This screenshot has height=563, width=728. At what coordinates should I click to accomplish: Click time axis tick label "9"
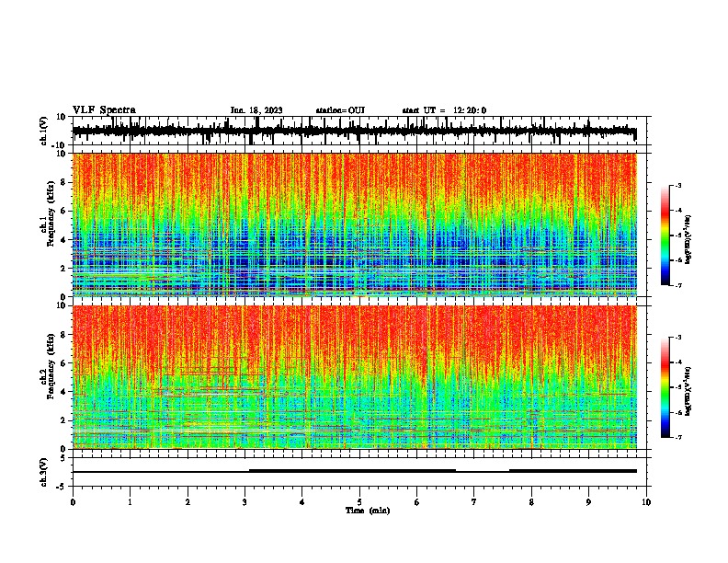(x=588, y=502)
